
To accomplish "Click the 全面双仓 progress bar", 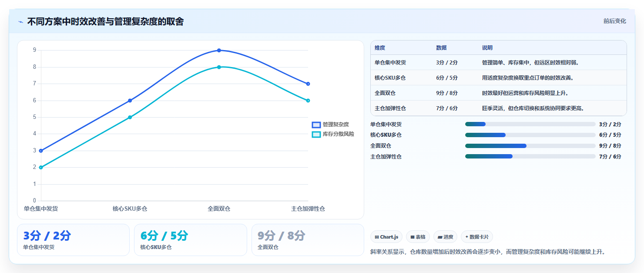I will (x=530, y=146).
